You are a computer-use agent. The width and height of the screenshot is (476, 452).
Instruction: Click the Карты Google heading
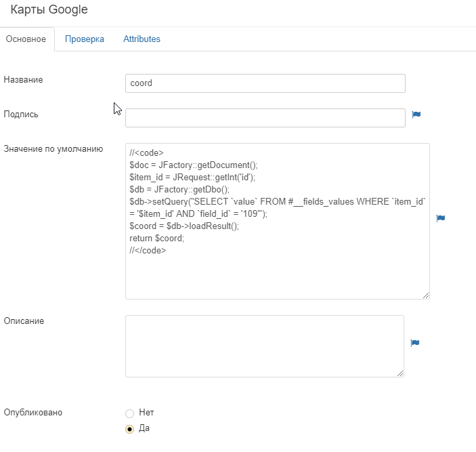(x=49, y=10)
